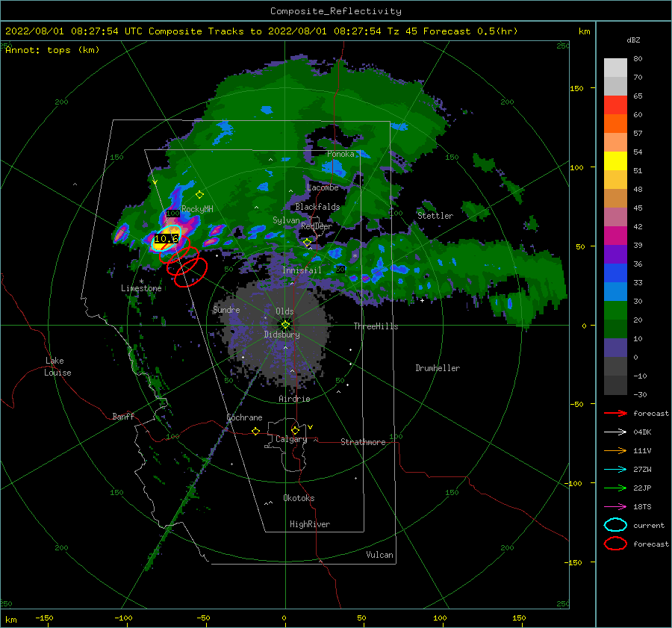
Task: Click the cyan 27ZW arrow legend
Action: tap(615, 470)
